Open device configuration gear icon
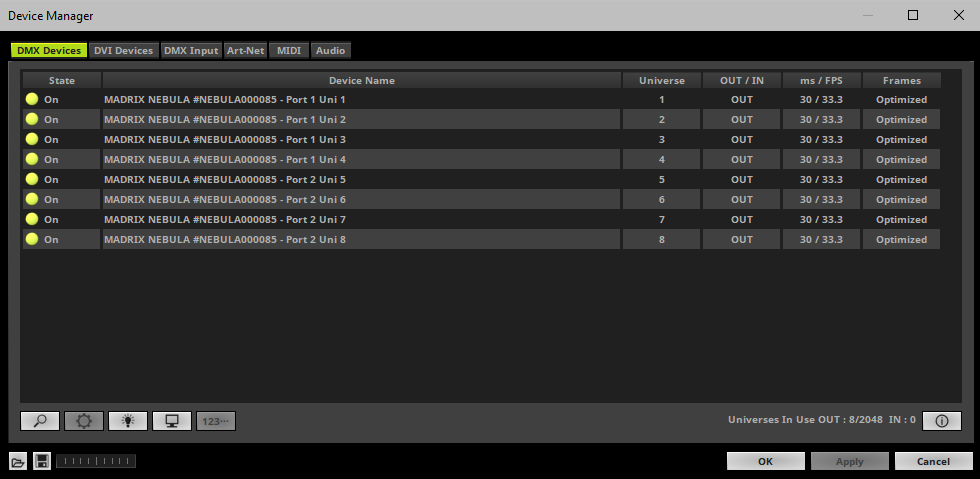Screen dimensions: 980x479 (84, 421)
